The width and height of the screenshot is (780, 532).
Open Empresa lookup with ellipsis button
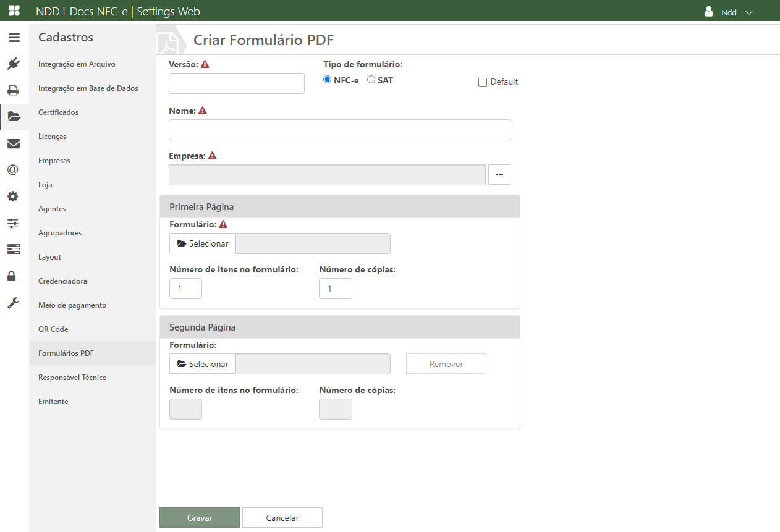(499, 175)
